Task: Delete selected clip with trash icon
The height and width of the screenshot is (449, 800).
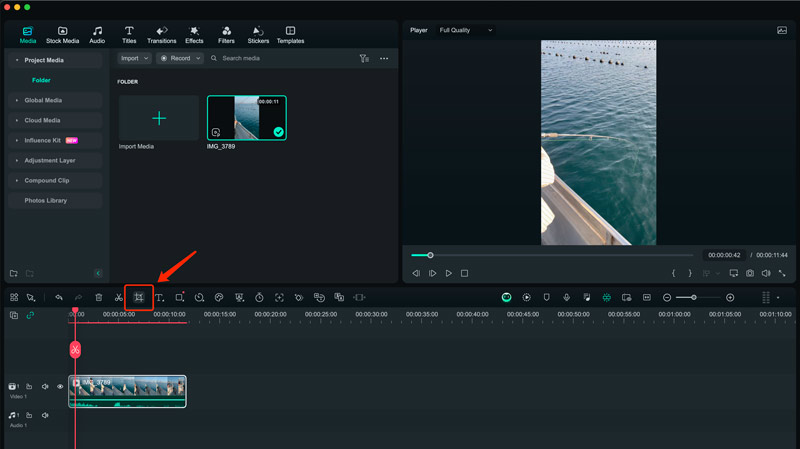Action: tap(98, 297)
